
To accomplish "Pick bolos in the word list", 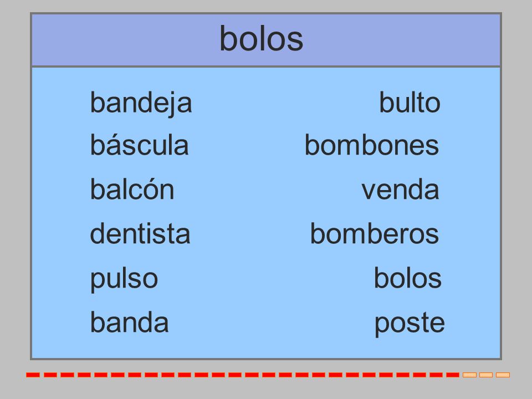I will coord(407,278).
